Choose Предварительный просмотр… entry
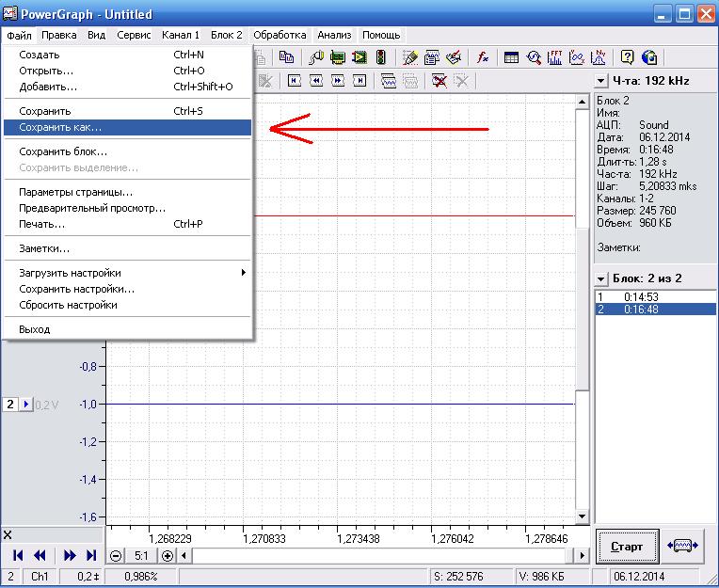 tap(127, 208)
